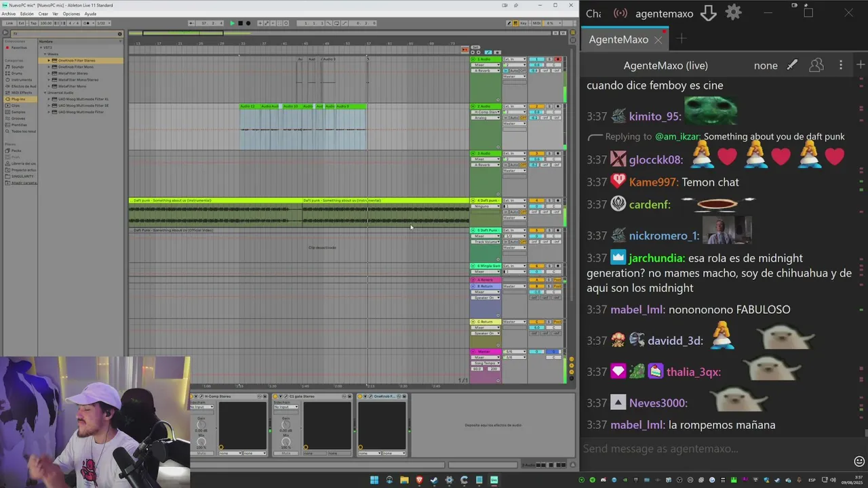This screenshot has width=868, height=488.
Task: Open Instruments category in browser
Action: [21, 80]
